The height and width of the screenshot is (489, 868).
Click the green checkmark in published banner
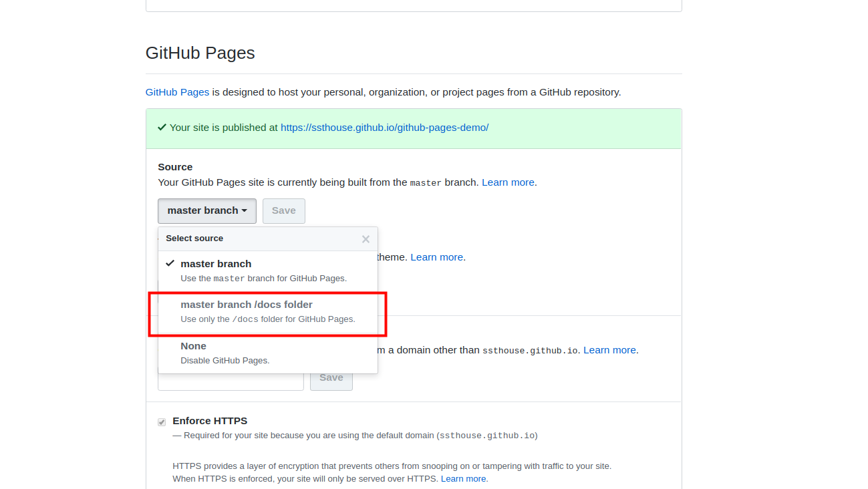tap(162, 127)
